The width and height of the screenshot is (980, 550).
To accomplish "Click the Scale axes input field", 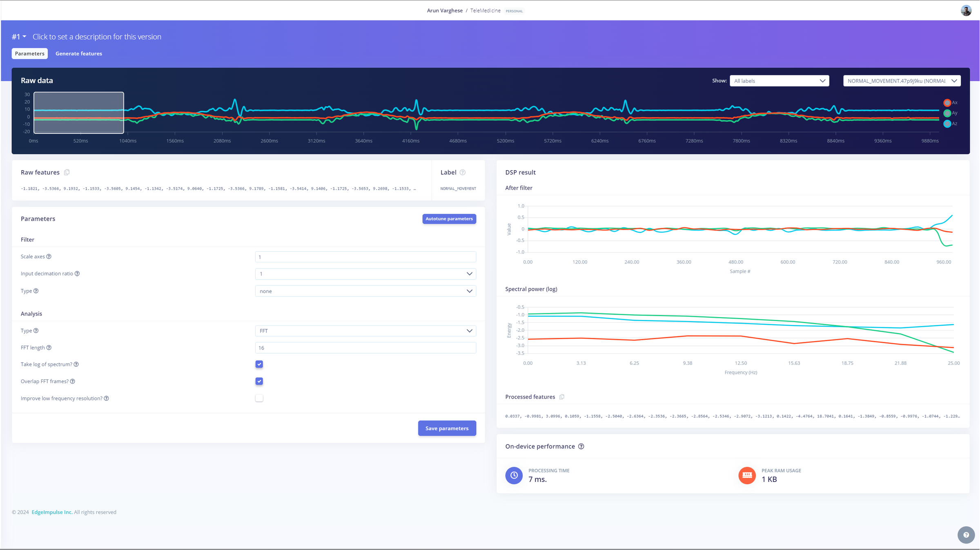I will click(x=365, y=257).
